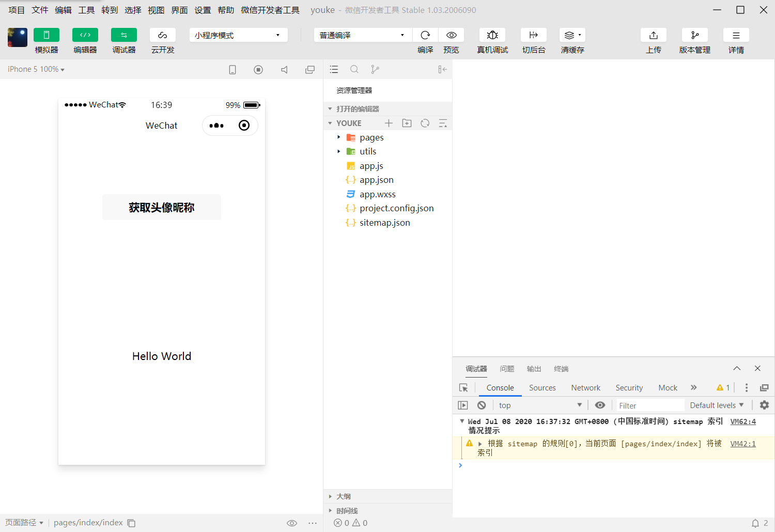Screen dimensions: 775x532
Task: Open version management icon
Action: tap(695, 35)
